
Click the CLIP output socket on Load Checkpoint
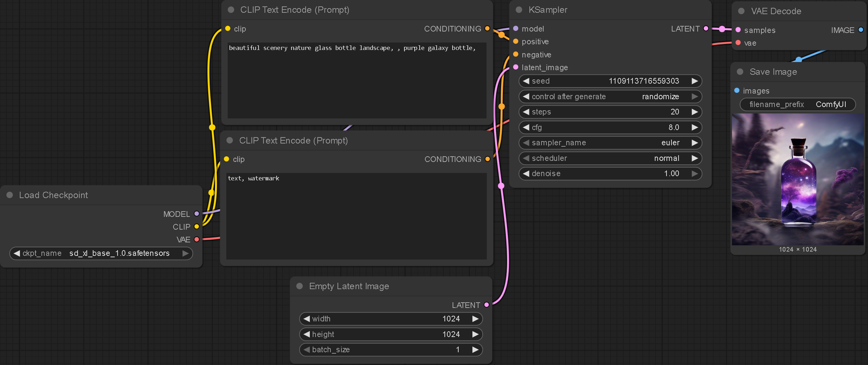tap(197, 226)
